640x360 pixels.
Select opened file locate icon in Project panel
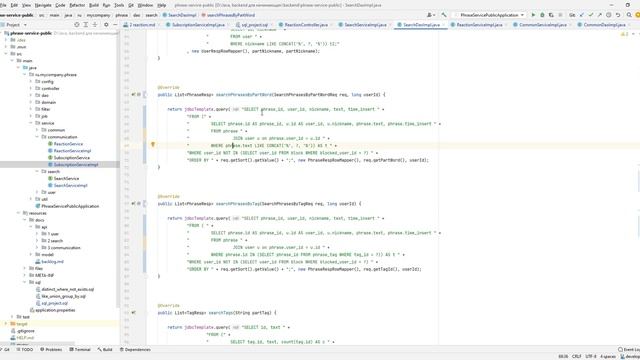(77, 24)
